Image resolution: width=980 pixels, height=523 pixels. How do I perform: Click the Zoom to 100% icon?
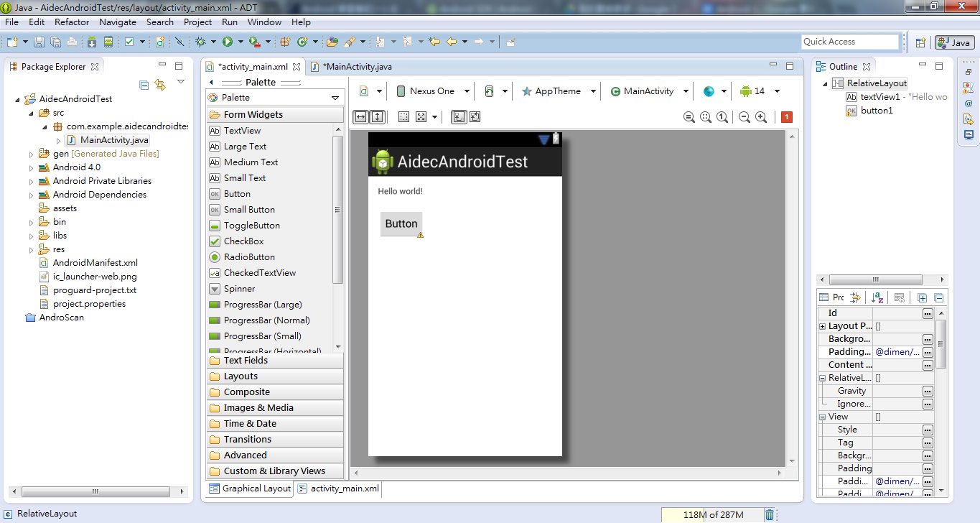(x=722, y=117)
